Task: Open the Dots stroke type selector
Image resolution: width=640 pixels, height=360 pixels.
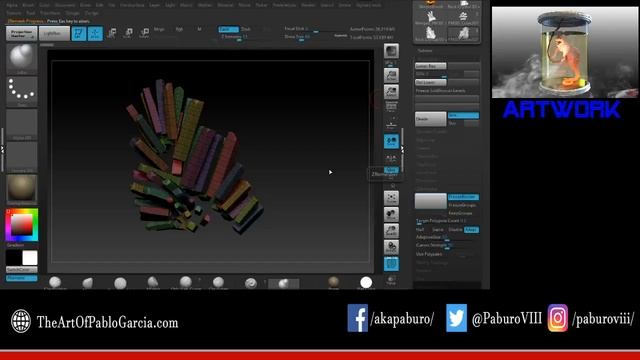Action: pyautogui.click(x=22, y=92)
